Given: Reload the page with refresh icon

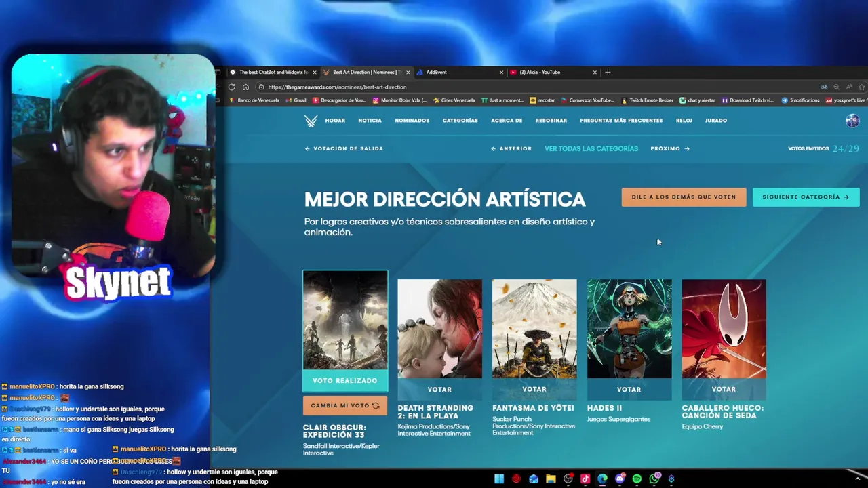Looking at the screenshot, I should [x=232, y=87].
